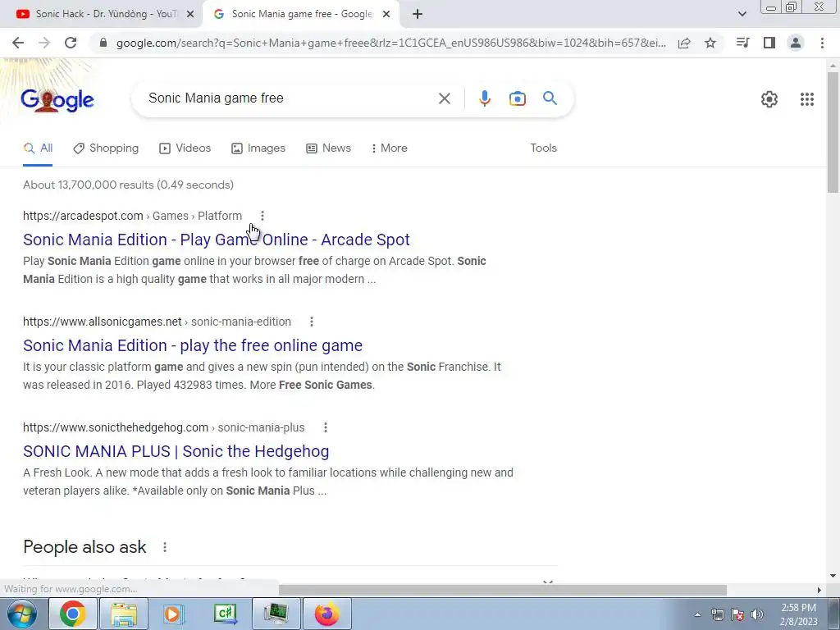Open the Google apps grid
The width and height of the screenshot is (840, 630).
(807, 99)
